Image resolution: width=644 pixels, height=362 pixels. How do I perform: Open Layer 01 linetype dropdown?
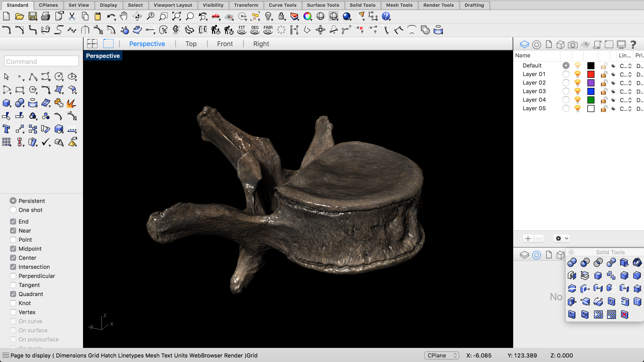[626, 75]
